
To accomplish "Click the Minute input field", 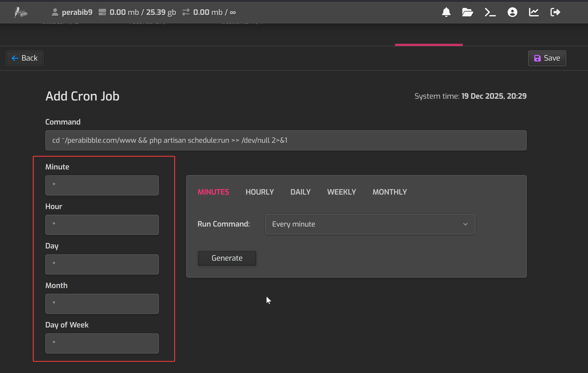I will point(102,185).
